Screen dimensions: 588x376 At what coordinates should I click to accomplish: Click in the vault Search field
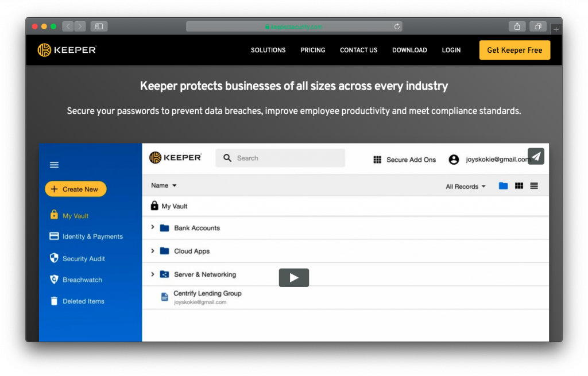[x=280, y=158]
